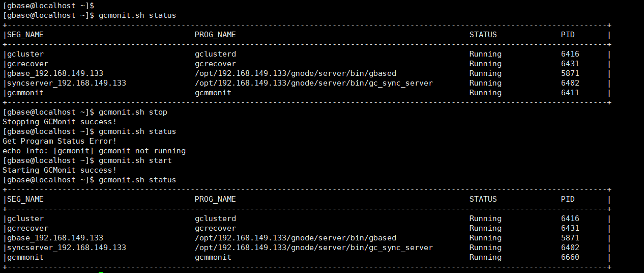Click the STATUS header in the first table

[x=483, y=35]
